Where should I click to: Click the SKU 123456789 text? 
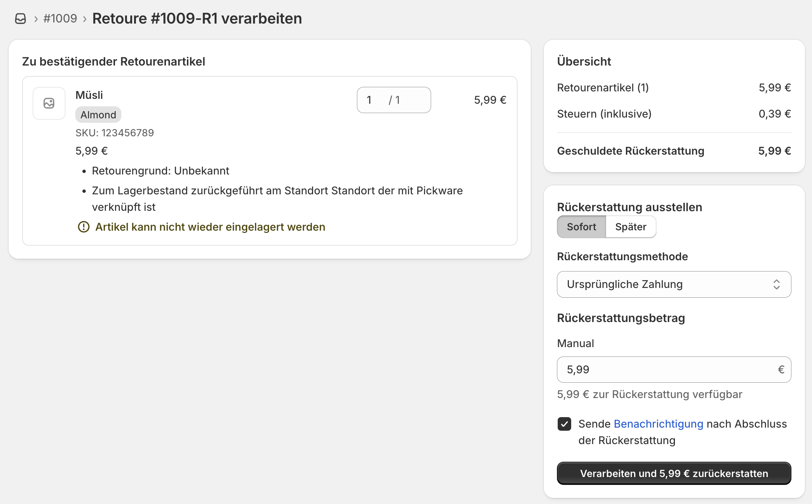(x=115, y=133)
